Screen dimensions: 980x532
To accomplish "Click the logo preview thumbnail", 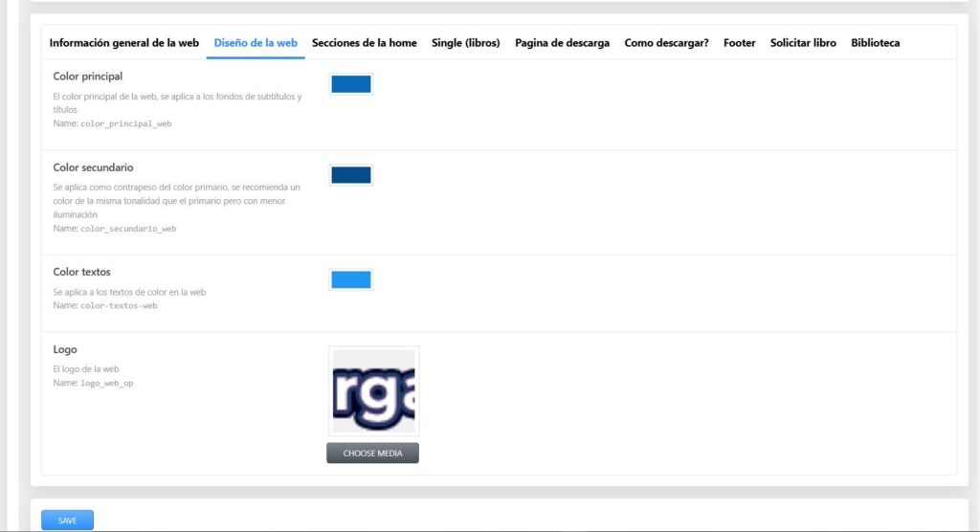I will coord(373,391).
